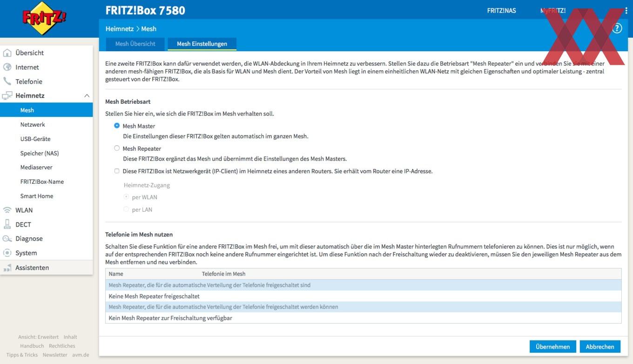633x364 pixels.
Task: Go to Mediaserver submenu entry
Action: (x=36, y=167)
